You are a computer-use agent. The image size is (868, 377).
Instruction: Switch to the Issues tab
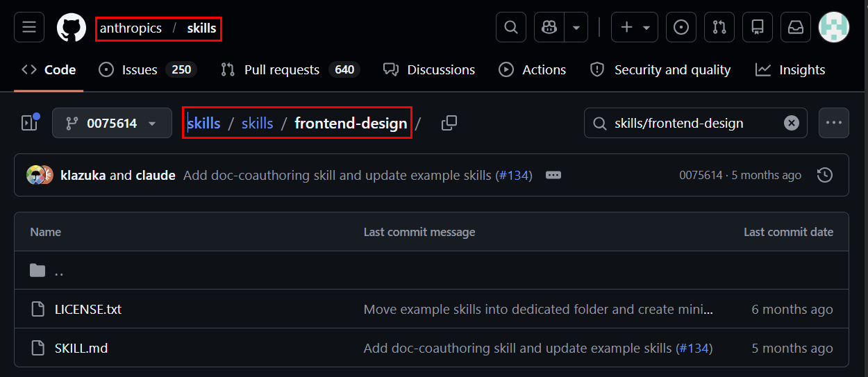point(148,69)
